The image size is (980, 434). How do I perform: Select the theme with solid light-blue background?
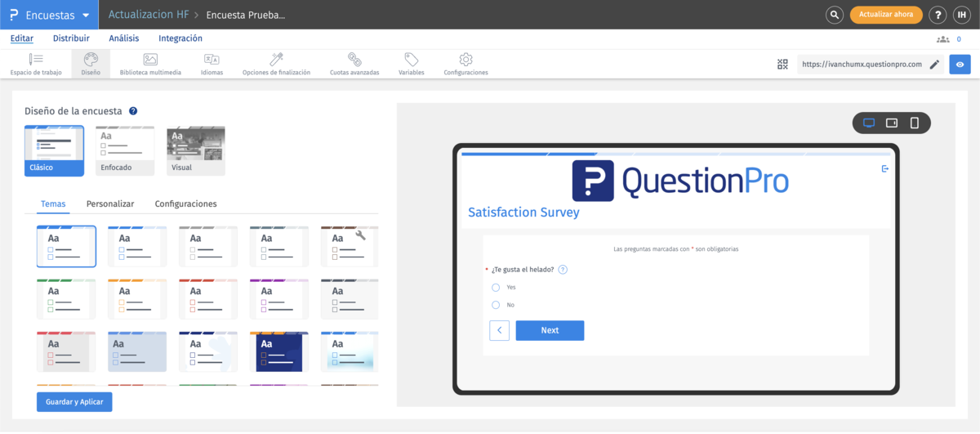point(137,352)
